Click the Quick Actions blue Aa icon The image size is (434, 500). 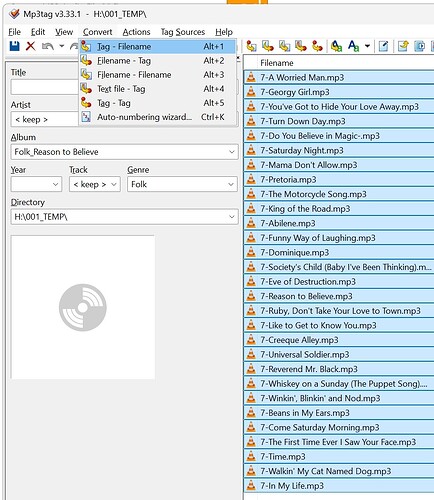353,46
